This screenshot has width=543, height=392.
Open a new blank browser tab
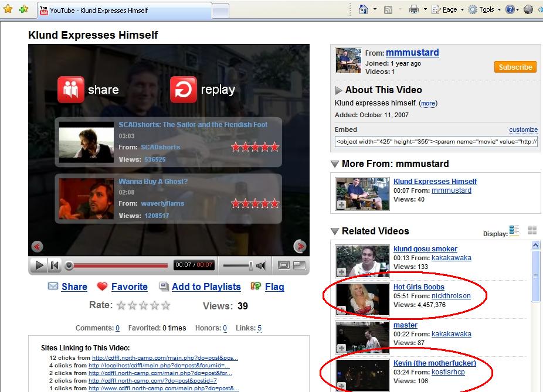coord(220,11)
